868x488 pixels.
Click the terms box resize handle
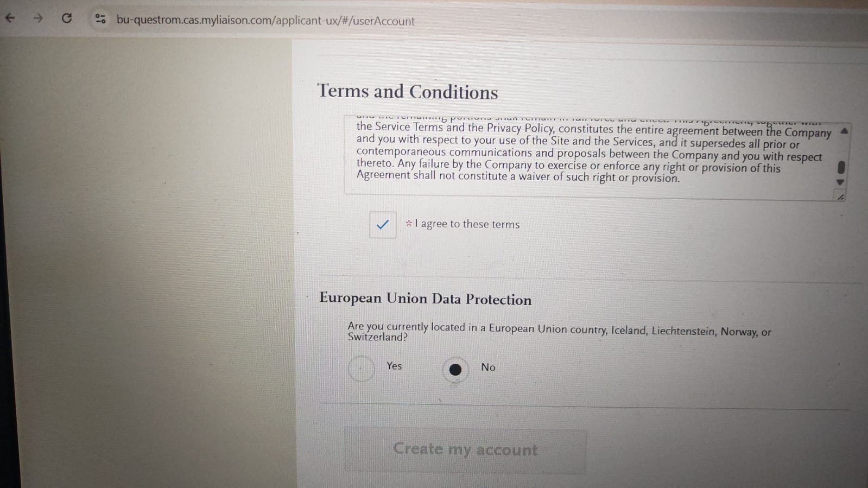tap(840, 197)
